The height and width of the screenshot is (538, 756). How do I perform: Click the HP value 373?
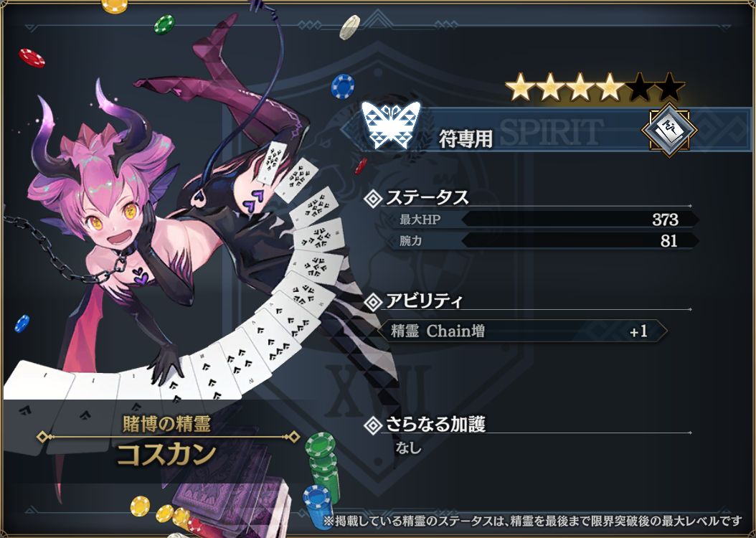pos(665,220)
